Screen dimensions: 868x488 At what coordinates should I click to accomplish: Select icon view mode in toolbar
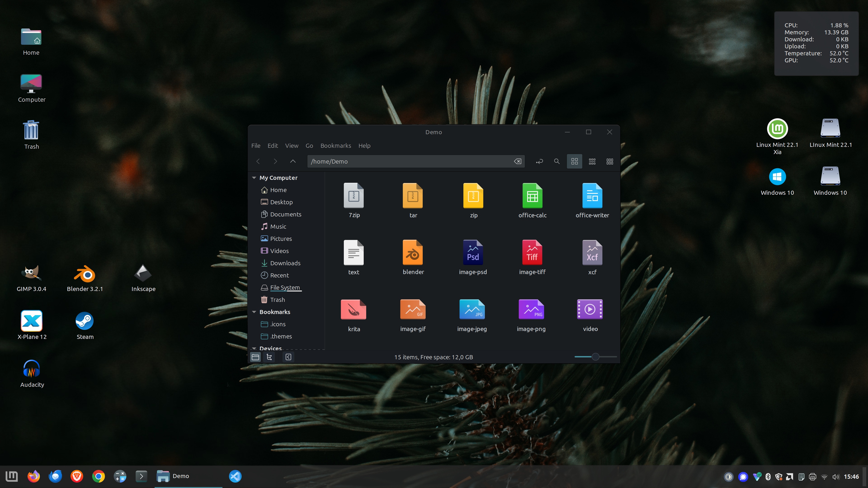pos(574,161)
